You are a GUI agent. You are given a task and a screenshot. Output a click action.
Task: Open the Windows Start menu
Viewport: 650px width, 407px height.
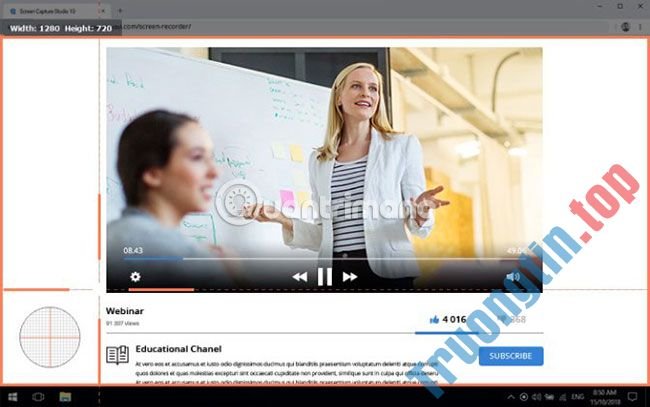(x=13, y=397)
